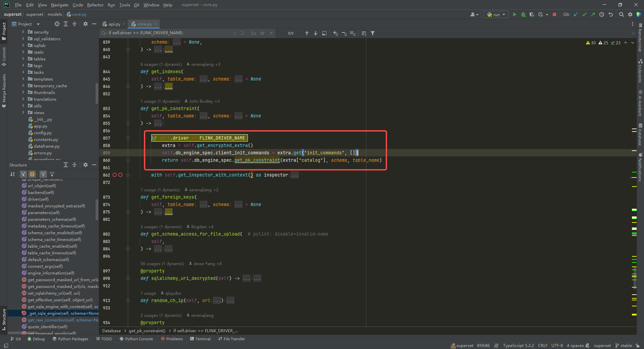Toggle Autoscroll from Source in Structure panel
644x349 pixels.
coord(52,174)
